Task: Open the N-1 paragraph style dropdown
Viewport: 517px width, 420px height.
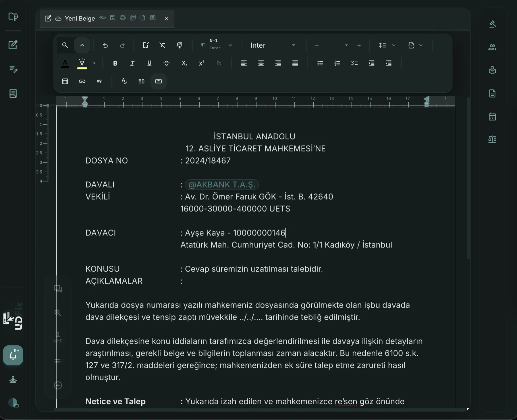Action: click(217, 45)
